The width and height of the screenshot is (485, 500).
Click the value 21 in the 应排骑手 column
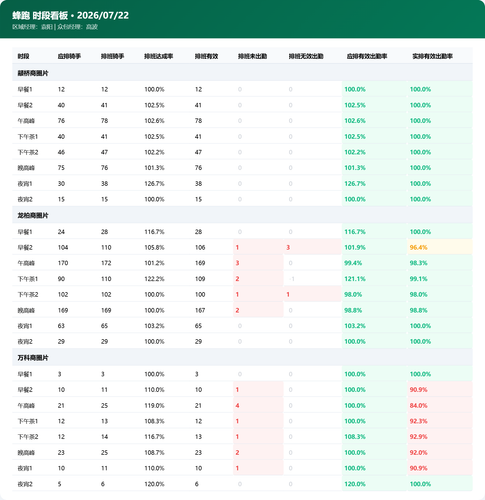(61, 405)
